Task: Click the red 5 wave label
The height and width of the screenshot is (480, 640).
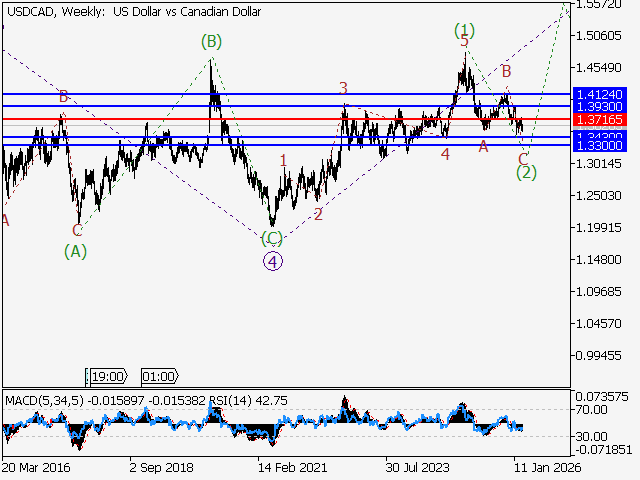Action: click(x=464, y=42)
